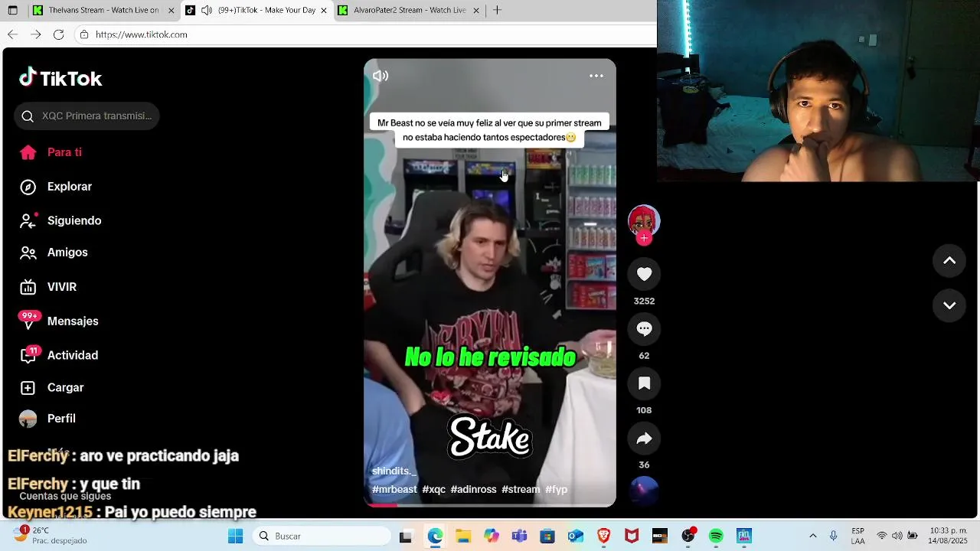The height and width of the screenshot is (551, 980).
Task: Click the #fyp hashtag
Action: [557, 490]
